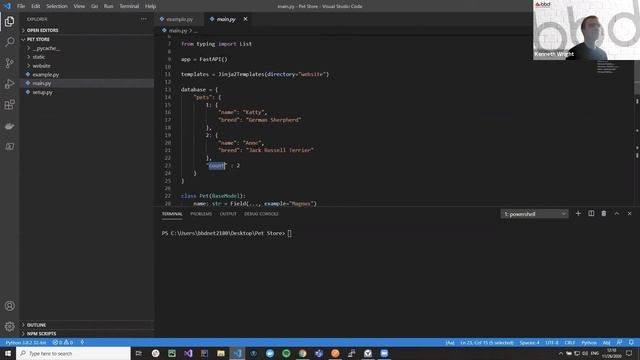This screenshot has width=640, height=360.
Task: Maximize the terminal panel size
Action: (617, 213)
